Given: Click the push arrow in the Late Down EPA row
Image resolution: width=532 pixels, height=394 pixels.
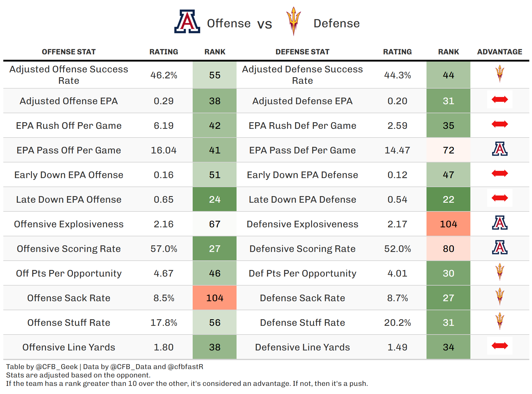Looking at the screenshot, I should coord(500,198).
